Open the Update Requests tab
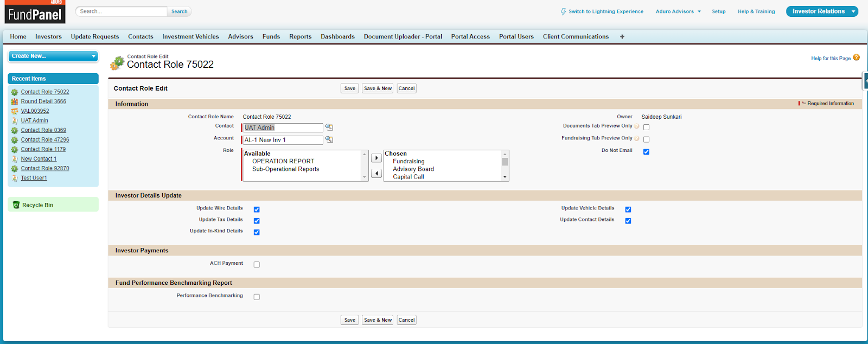The width and height of the screenshot is (868, 344). pos(95,36)
